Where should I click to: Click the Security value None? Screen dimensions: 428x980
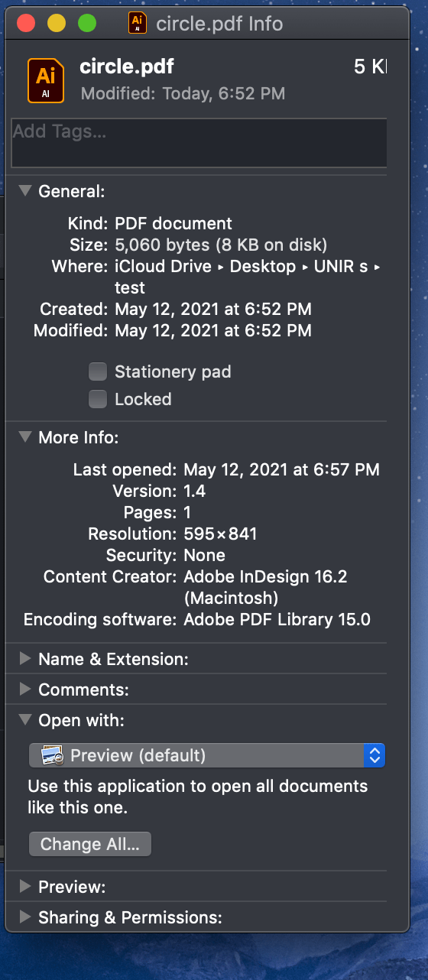click(x=205, y=555)
